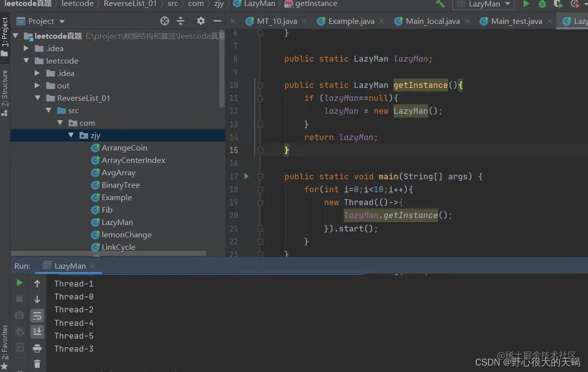Viewport: 588px width, 372px height.
Task: Fold the getInstance method at line 10
Action: [x=260, y=85]
